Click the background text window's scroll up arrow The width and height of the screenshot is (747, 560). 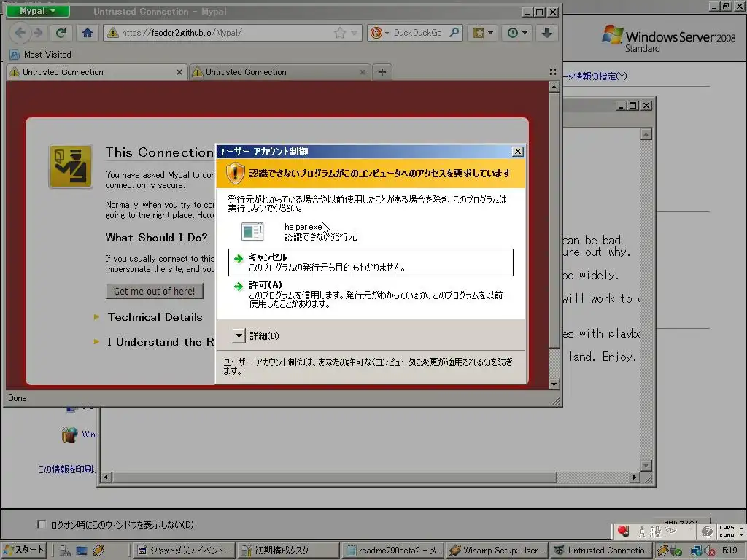point(646,134)
